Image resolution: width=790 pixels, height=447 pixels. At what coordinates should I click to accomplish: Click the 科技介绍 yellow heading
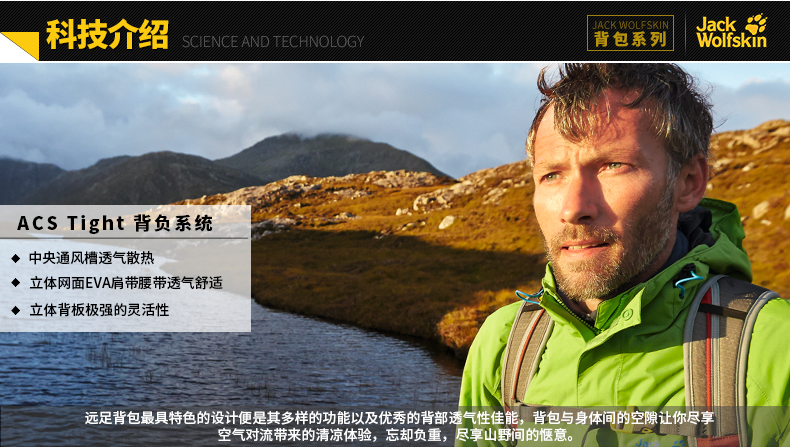pos(107,34)
